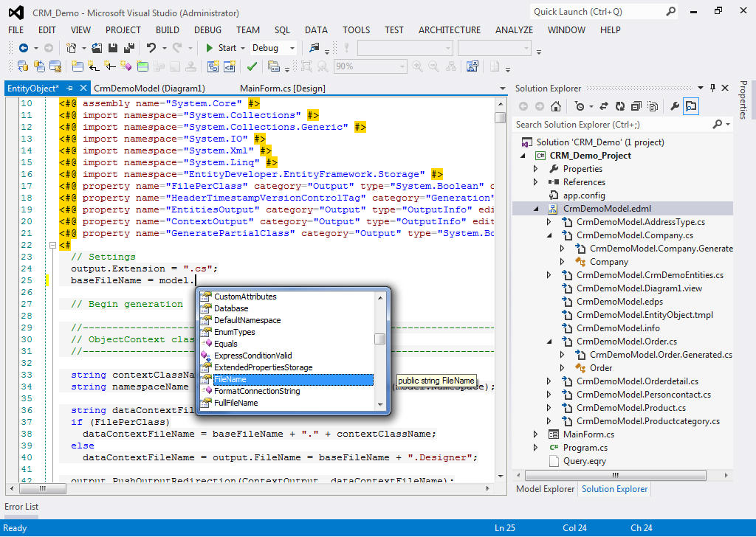Collapse the CrmDemoModel.edml tree node
The image size is (756, 537).
pyautogui.click(x=537, y=209)
